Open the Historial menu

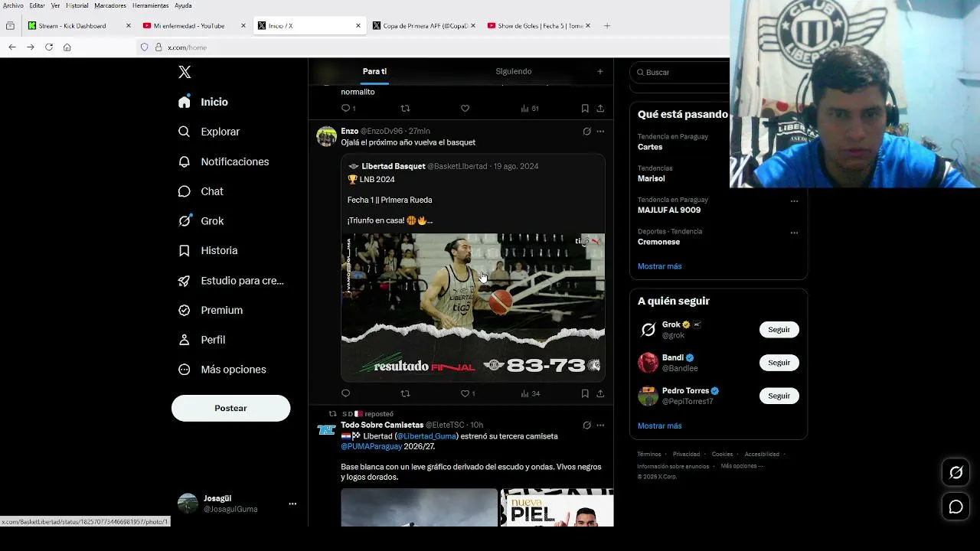pyautogui.click(x=77, y=5)
